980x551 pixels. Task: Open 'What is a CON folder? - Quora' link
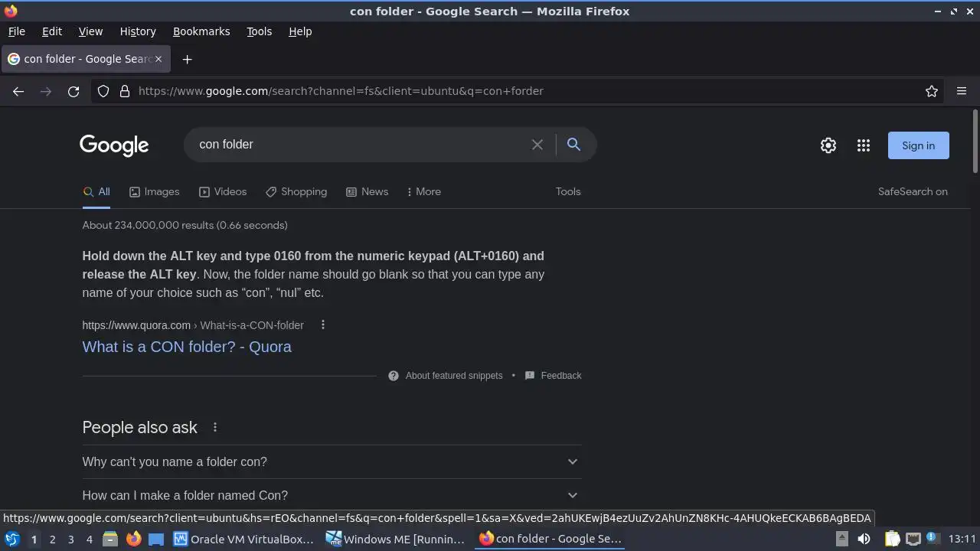coord(187,347)
